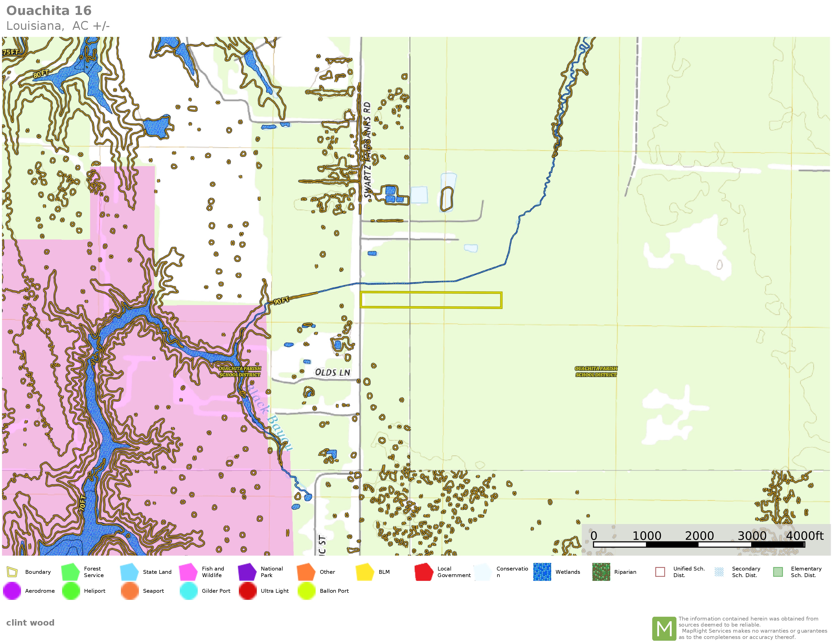
Task: Click the blue Wetlands legend pattern
Action: 542,572
